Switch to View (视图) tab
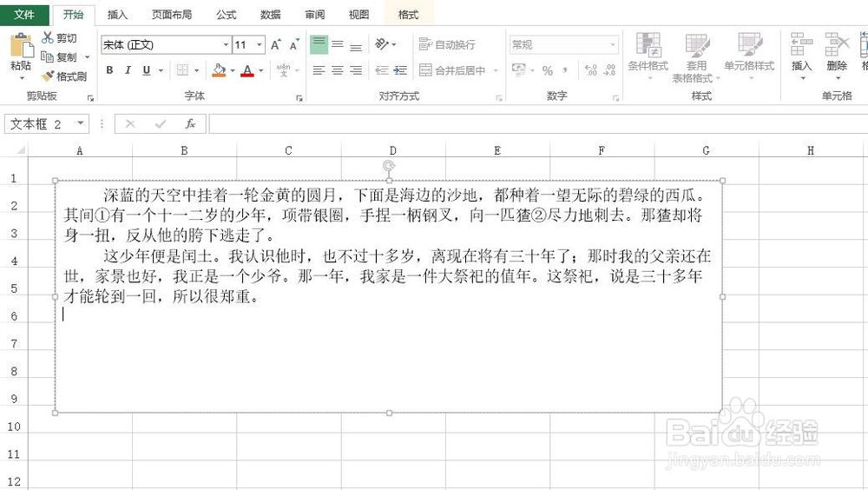The image size is (868, 490). (358, 15)
